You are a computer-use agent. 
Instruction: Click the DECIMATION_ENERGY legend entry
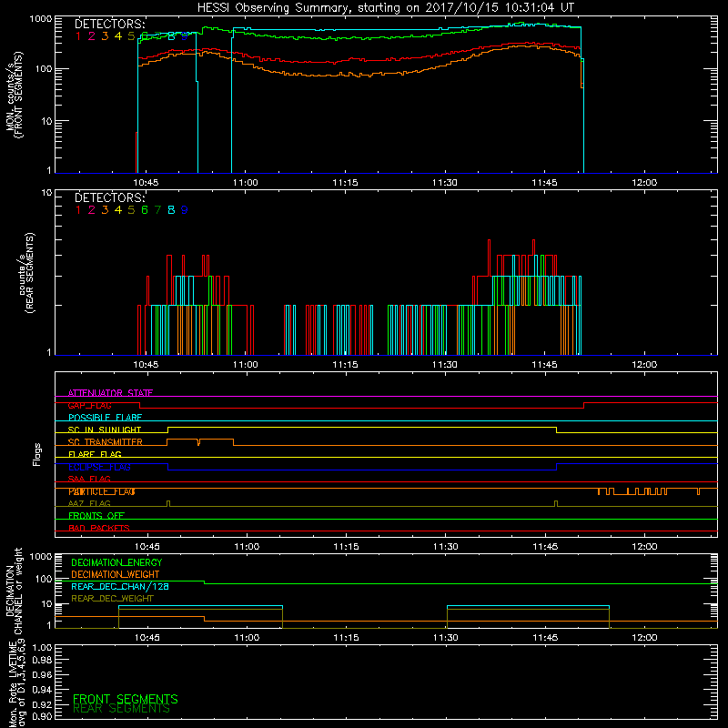[116, 562]
